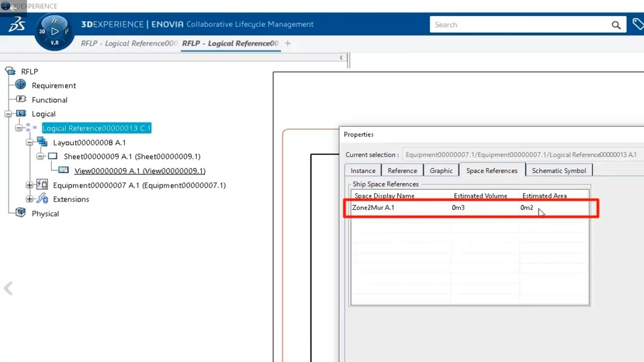Collapse Logical Reference00000013 C.1 node
Screen dimensions: 644x362
pyautogui.click(x=19, y=128)
